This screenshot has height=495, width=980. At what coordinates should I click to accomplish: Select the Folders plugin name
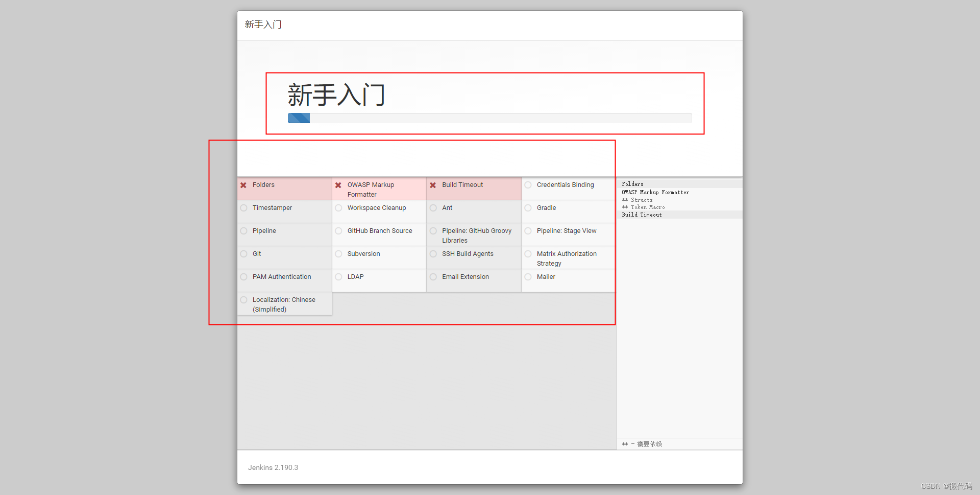coord(263,185)
